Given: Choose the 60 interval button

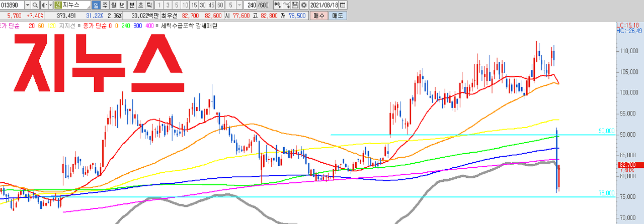Looking at the screenshot, I should point(220,5).
